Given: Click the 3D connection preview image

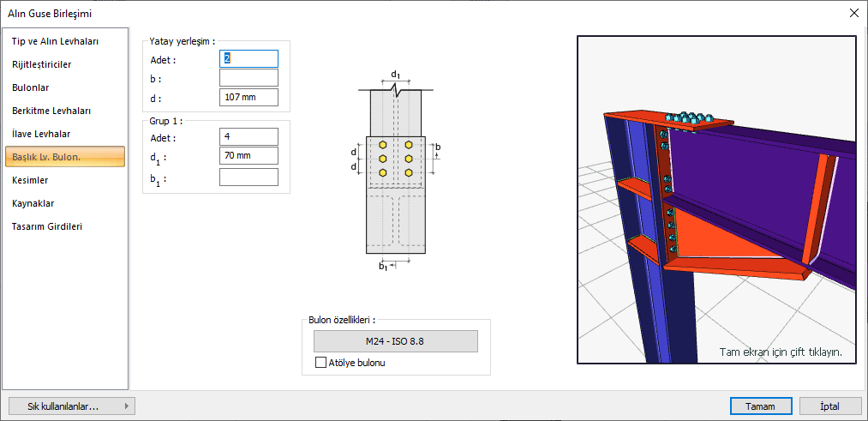Looking at the screenshot, I should point(716,199).
